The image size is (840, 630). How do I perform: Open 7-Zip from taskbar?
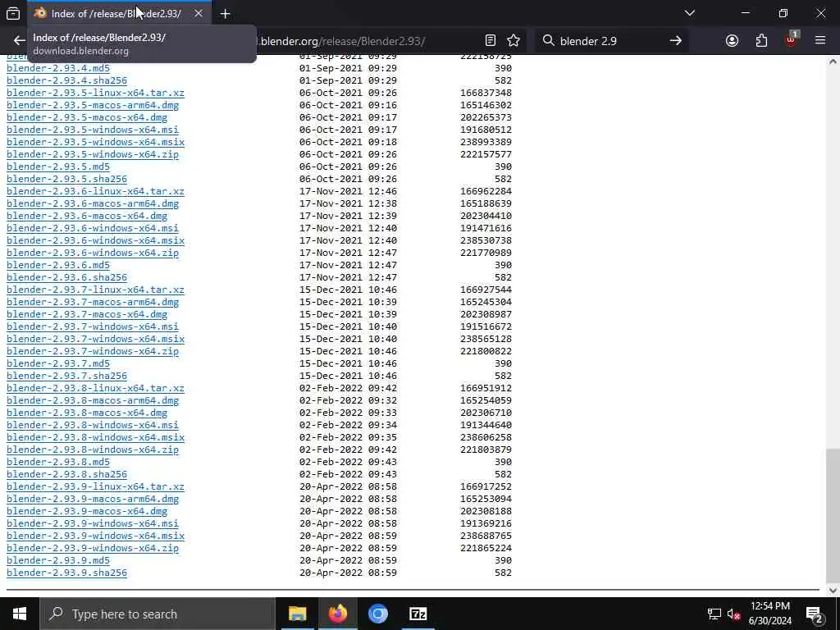click(418, 614)
